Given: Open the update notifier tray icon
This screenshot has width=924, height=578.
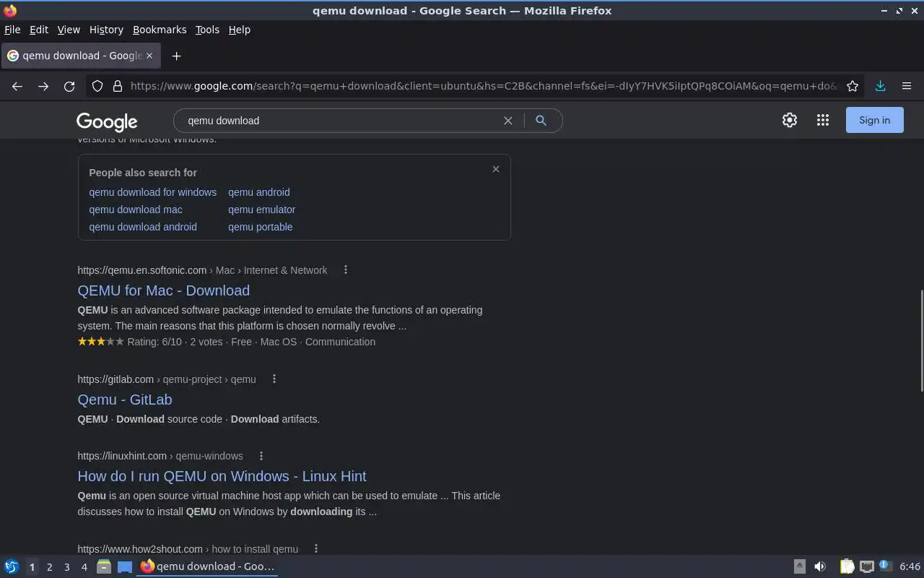Looking at the screenshot, I should tap(886, 566).
